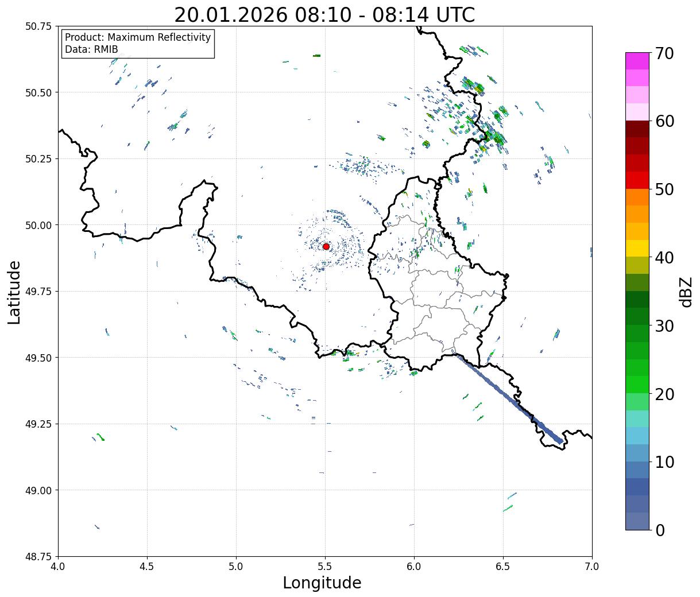Click the longitude tick label 7.0
700x597 pixels.
(592, 567)
